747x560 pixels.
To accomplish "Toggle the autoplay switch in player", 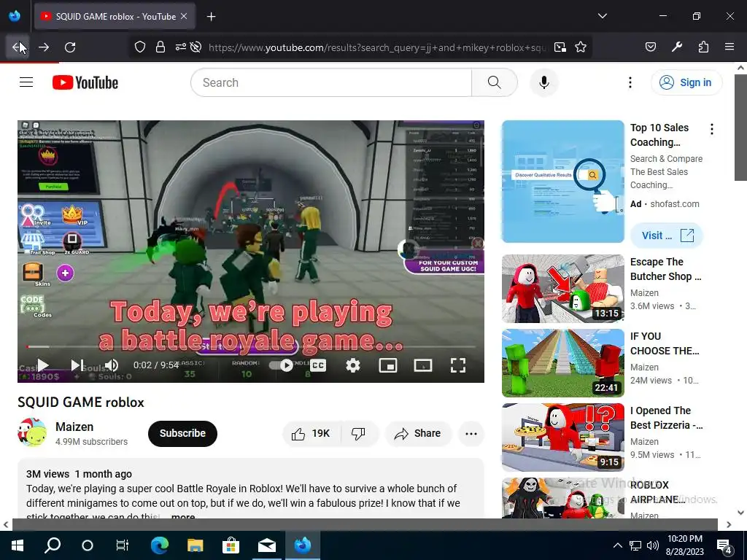I will (282, 365).
